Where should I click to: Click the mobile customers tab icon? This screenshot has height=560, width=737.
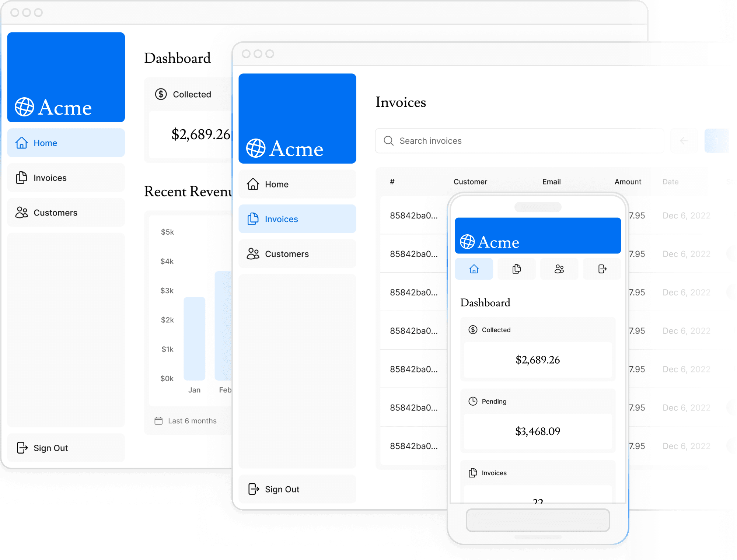pyautogui.click(x=559, y=269)
